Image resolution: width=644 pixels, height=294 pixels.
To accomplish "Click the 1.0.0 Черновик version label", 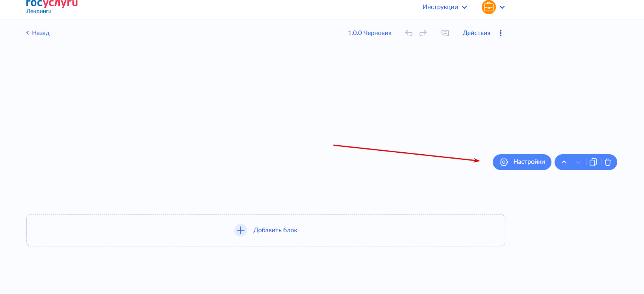I will pyautogui.click(x=370, y=33).
